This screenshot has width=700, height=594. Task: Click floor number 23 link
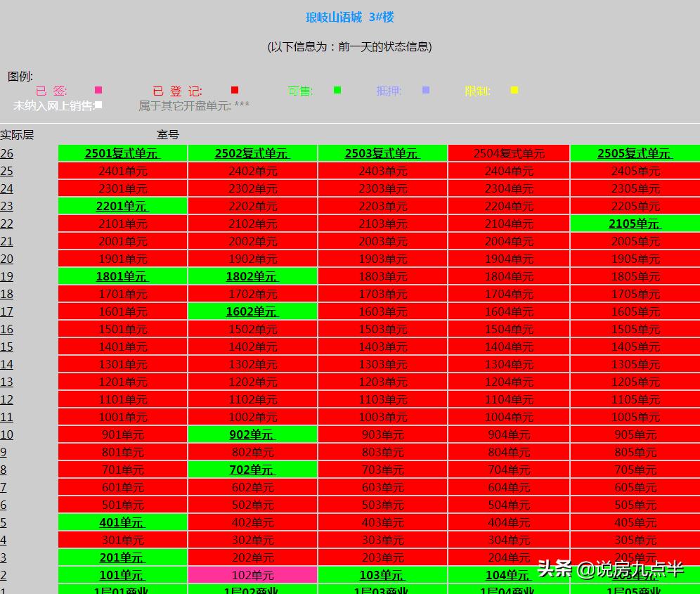[x=7, y=206]
